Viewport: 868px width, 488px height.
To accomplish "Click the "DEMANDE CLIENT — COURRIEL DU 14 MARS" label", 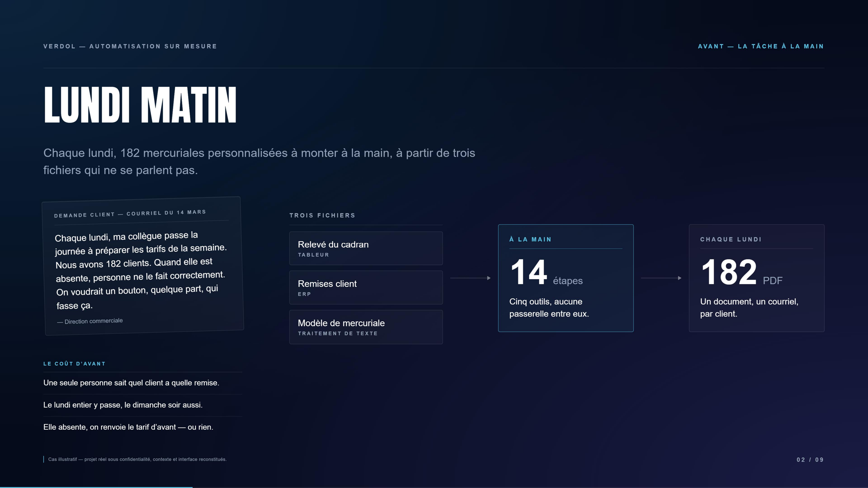I will pos(130,213).
